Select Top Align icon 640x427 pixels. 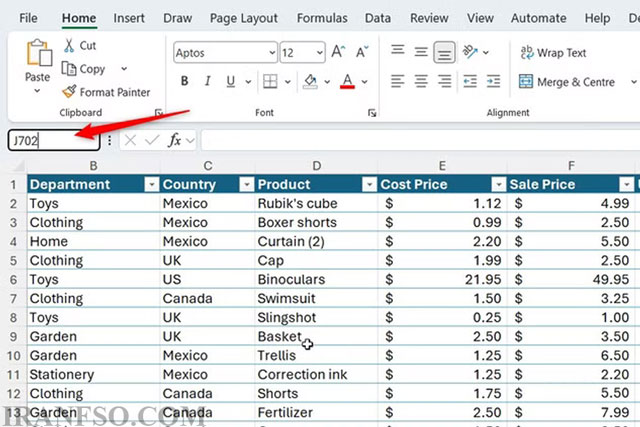pyautogui.click(x=398, y=51)
